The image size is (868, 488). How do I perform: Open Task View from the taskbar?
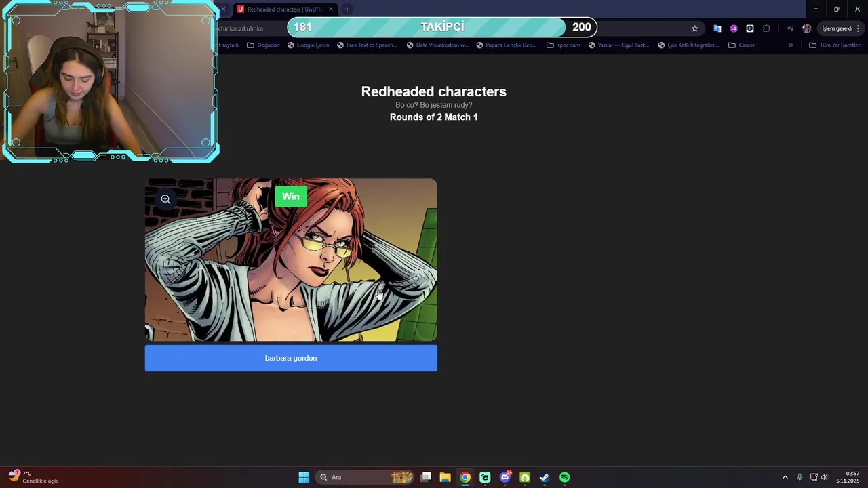coord(426,477)
